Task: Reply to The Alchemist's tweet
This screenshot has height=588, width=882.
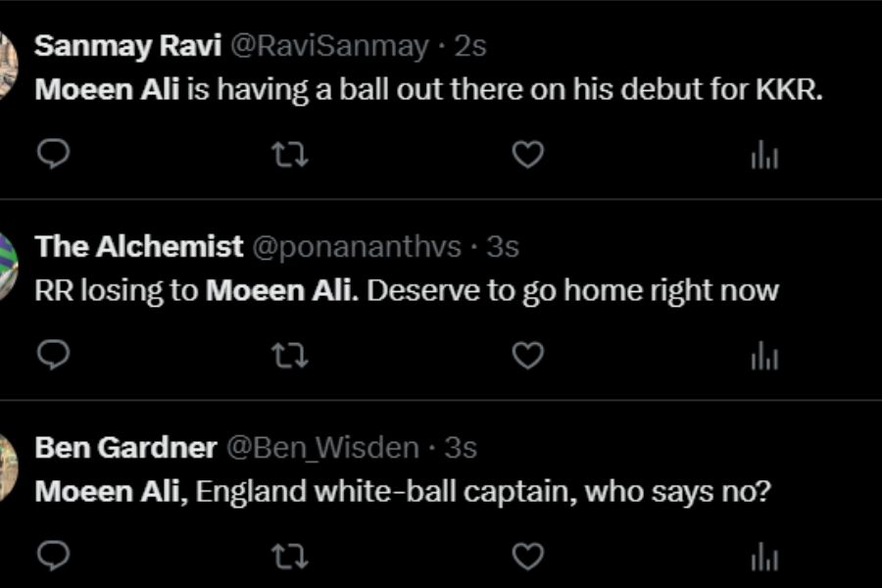Action: (x=53, y=356)
